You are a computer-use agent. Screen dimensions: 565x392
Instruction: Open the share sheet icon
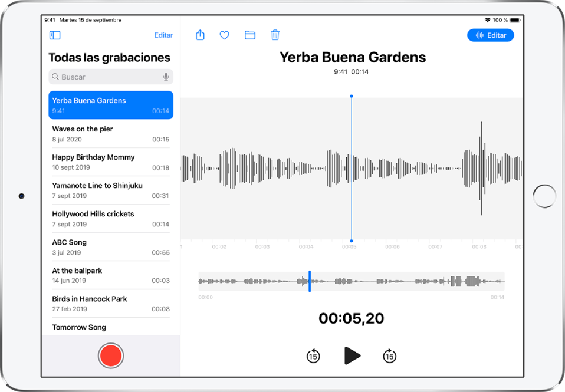point(200,35)
